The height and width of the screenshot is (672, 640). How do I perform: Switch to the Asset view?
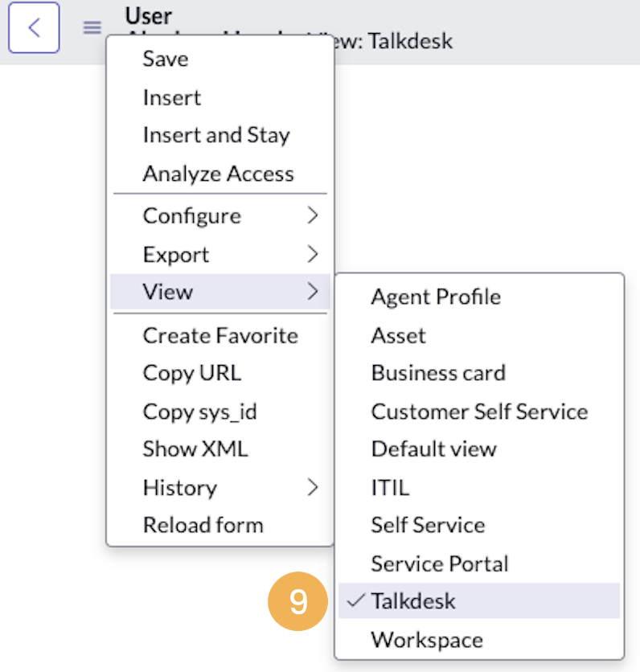tap(479, 335)
